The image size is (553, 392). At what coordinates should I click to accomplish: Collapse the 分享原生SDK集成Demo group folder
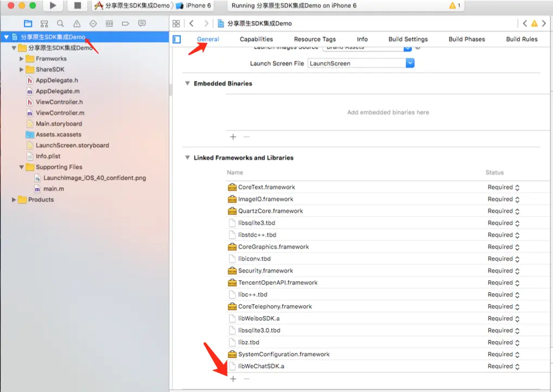tap(14, 48)
